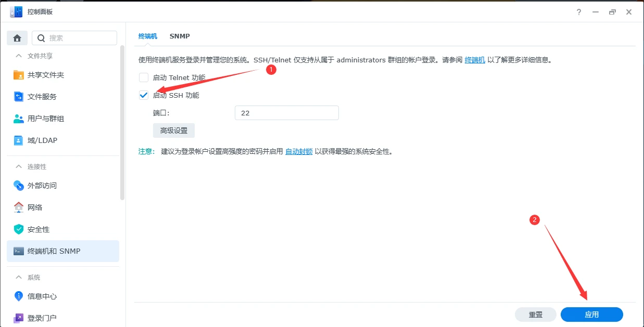Open 网络 settings
This screenshot has width=644, height=327.
pos(35,207)
